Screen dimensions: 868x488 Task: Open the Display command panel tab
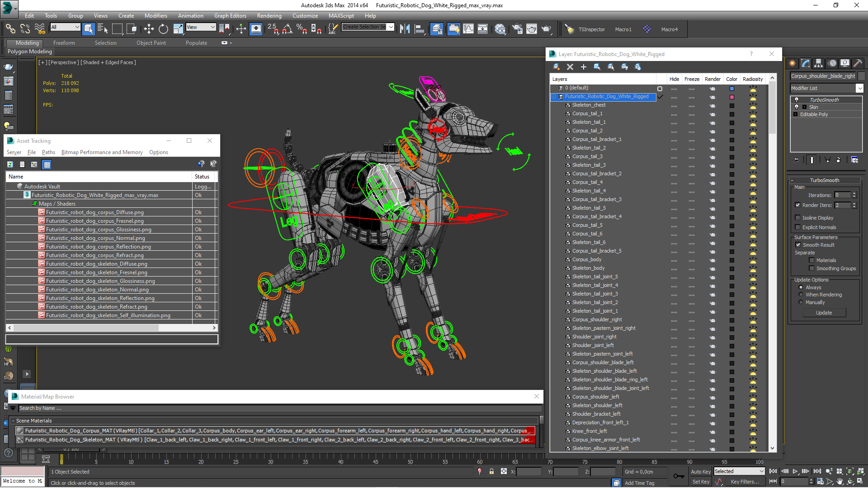[845, 63]
